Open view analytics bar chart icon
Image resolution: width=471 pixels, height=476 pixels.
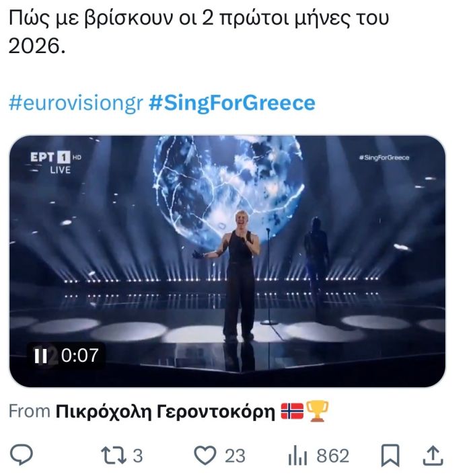pos(297,456)
